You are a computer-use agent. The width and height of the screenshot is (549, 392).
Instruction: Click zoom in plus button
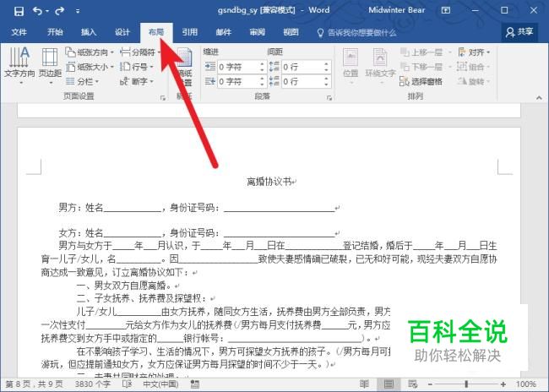pyautogui.click(x=503, y=384)
